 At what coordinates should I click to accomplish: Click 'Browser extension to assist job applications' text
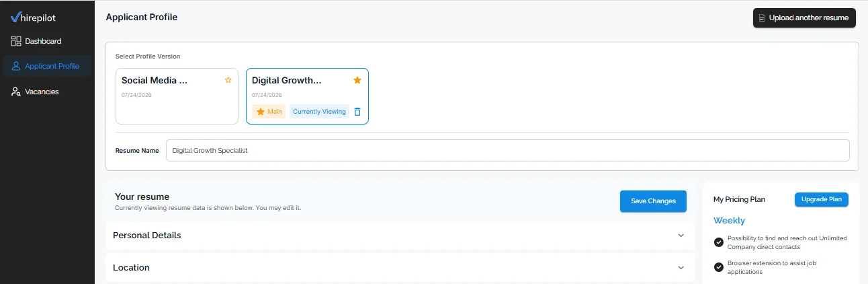point(772,267)
